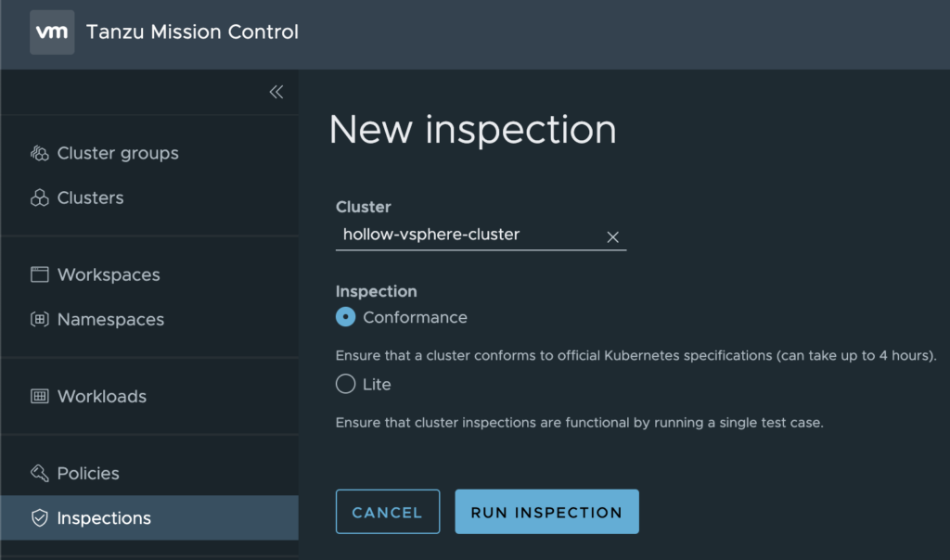
Task: Navigate to the Namespaces menu item
Action: (x=110, y=320)
